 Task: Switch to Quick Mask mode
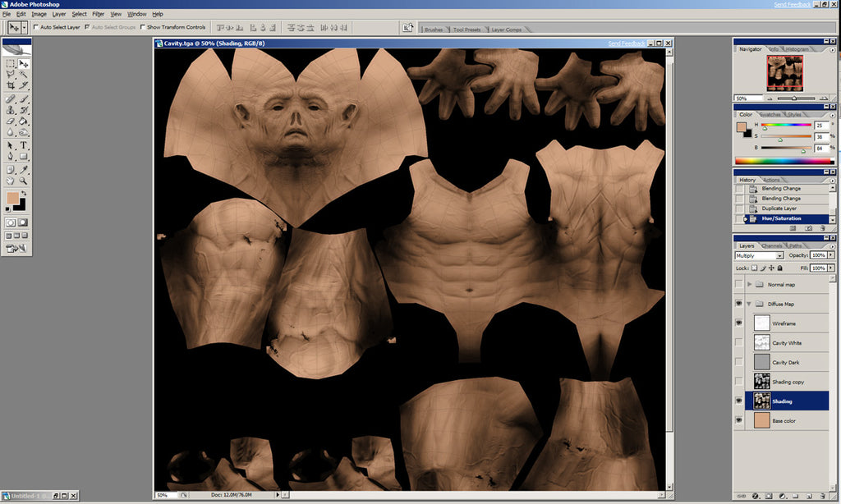[x=21, y=222]
